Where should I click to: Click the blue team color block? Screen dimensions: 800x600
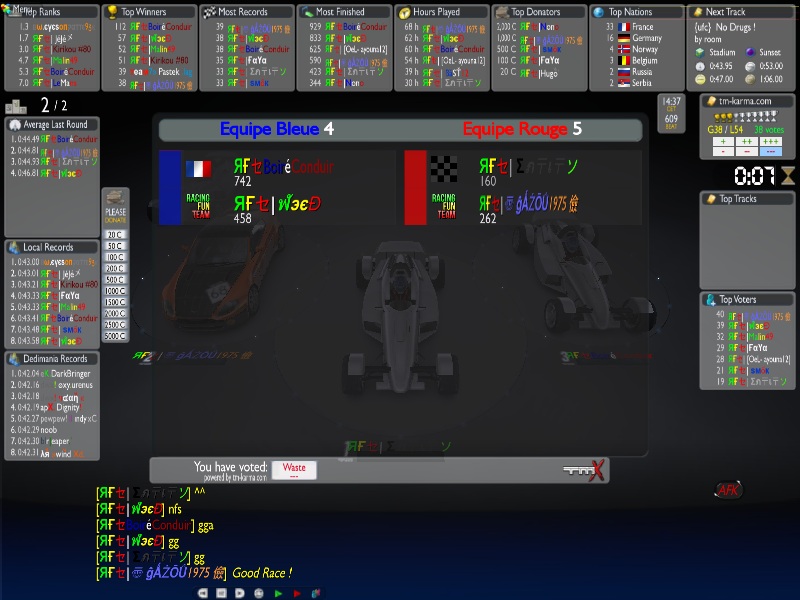click(170, 187)
